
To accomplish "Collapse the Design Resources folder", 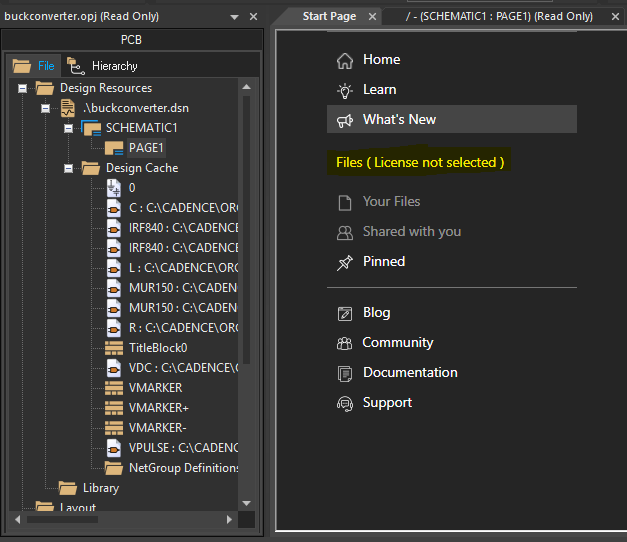I will (x=22, y=88).
